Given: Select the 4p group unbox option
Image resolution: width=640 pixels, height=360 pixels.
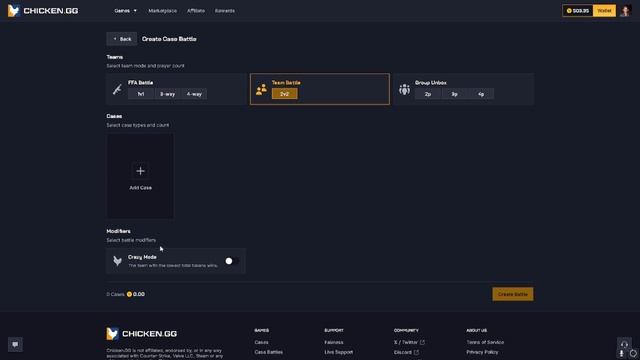Looking at the screenshot, I should coord(481,94).
